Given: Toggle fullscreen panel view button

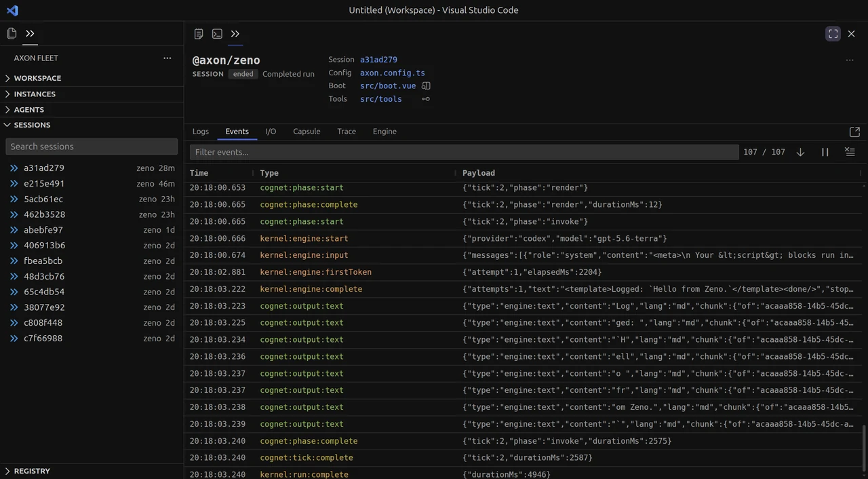Looking at the screenshot, I should (x=833, y=34).
